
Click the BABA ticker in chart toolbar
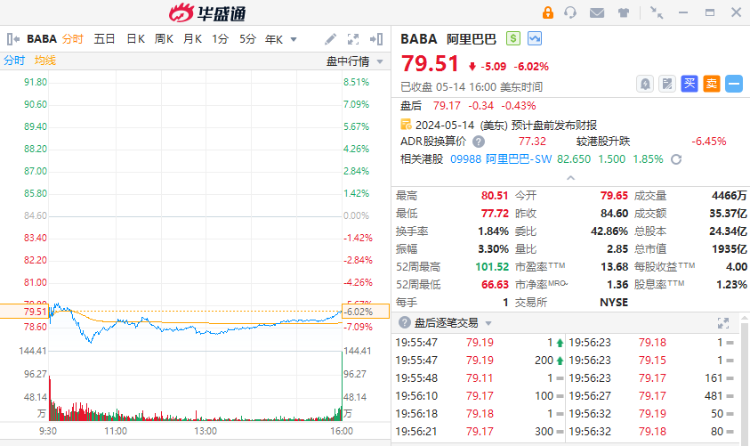pos(42,39)
